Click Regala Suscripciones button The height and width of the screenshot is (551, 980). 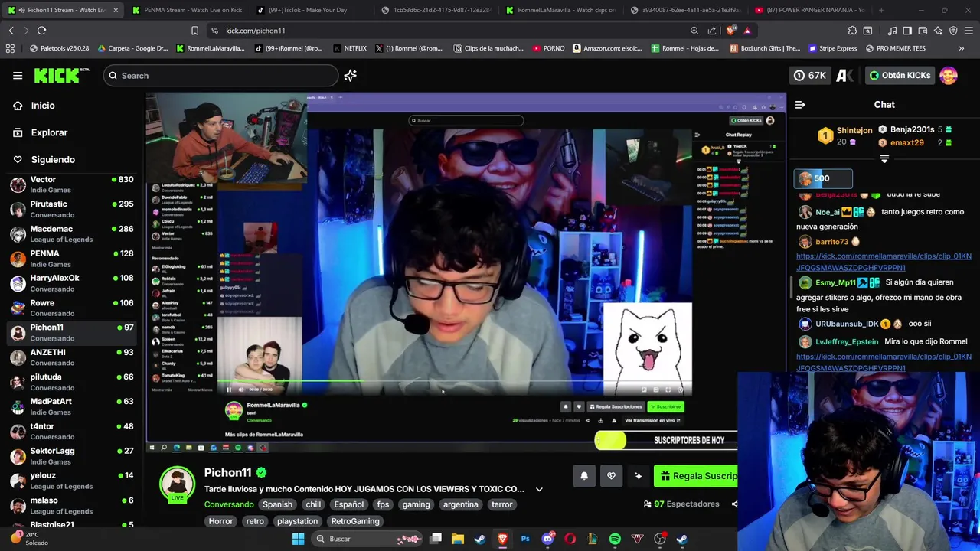point(696,476)
